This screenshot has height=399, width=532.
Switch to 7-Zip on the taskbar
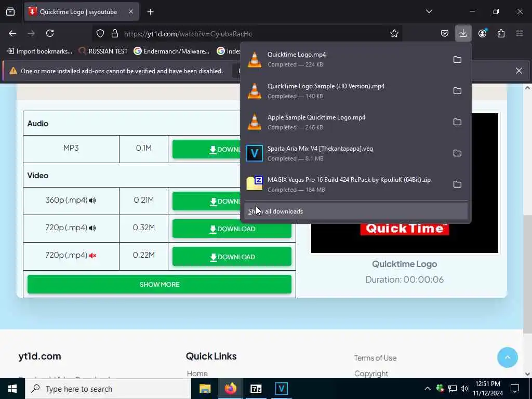pos(256,389)
